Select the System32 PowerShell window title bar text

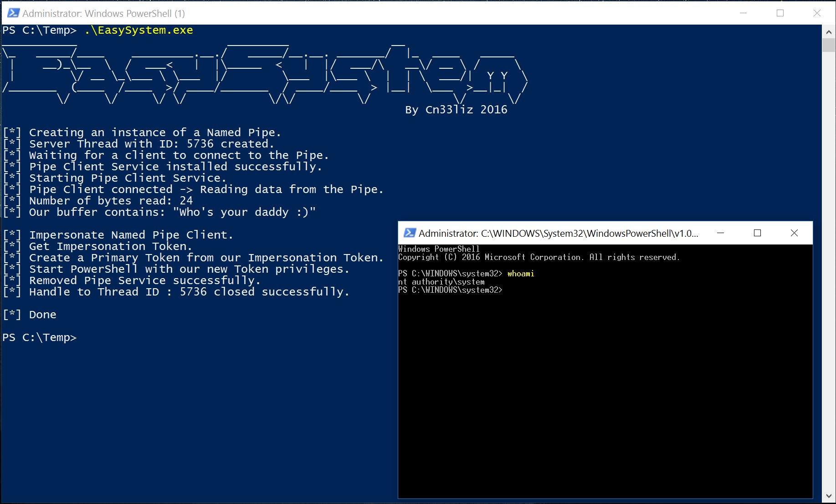click(x=558, y=234)
